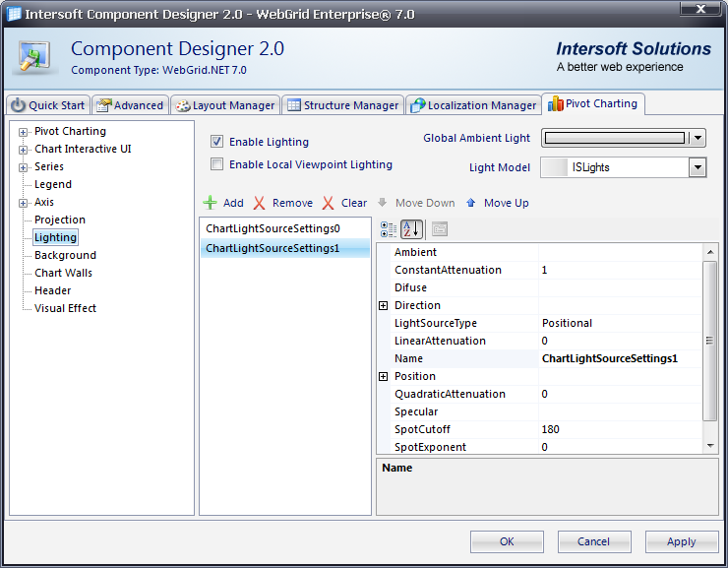The height and width of the screenshot is (568, 728).
Task: Enable Local Viewpoint Lighting checkbox
Action: coord(217,165)
